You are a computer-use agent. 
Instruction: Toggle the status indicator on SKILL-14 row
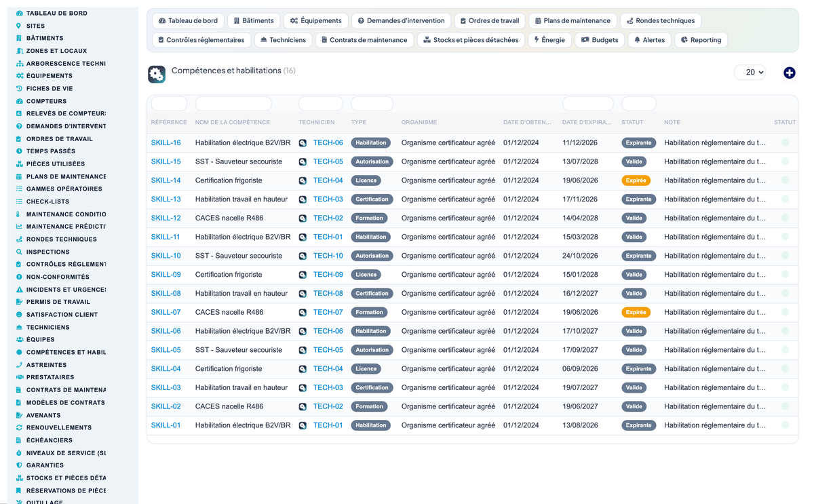(x=785, y=180)
